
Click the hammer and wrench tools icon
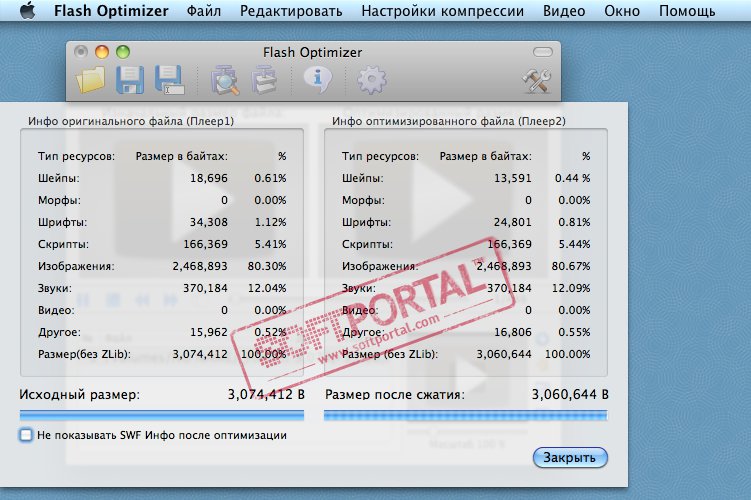pyautogui.click(x=536, y=80)
